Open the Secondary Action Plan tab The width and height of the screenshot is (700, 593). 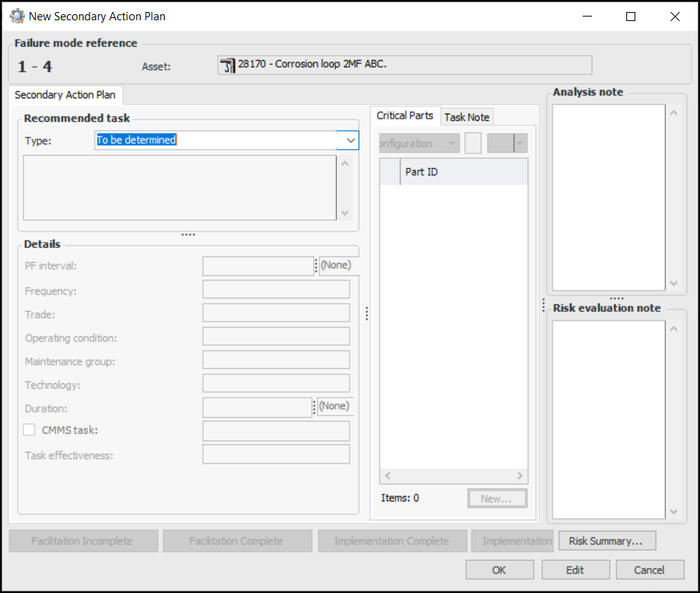coord(65,95)
